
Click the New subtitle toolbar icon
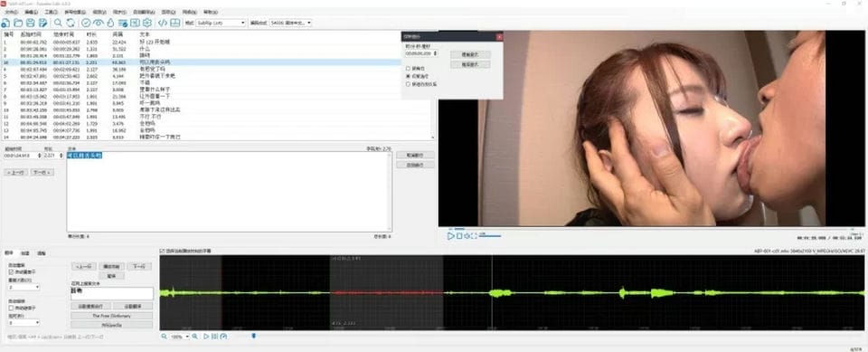point(5,23)
